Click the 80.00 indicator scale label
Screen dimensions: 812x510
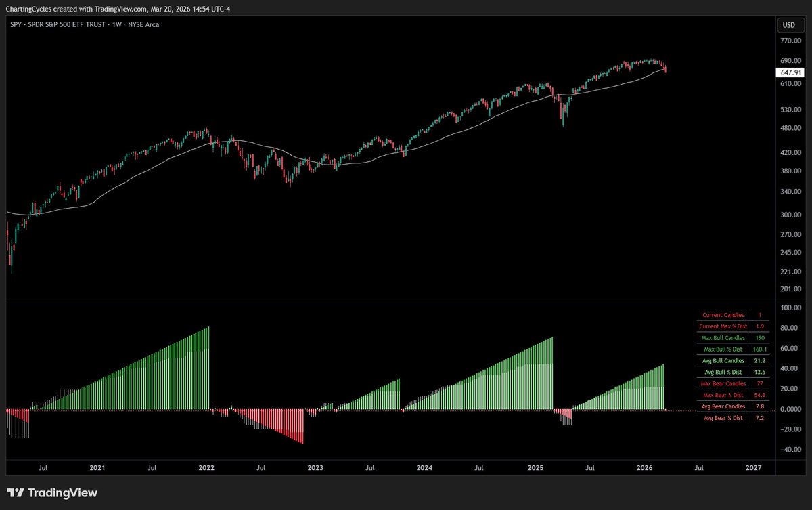[790, 328]
